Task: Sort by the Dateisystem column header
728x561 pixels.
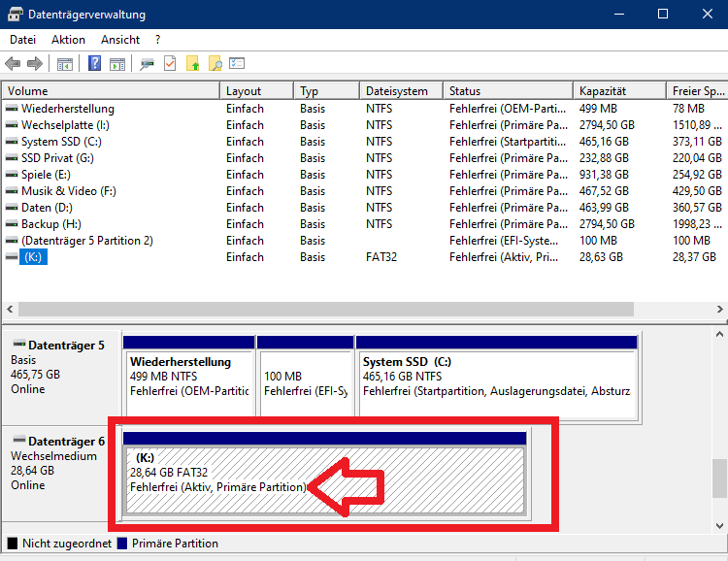Action: [x=402, y=90]
